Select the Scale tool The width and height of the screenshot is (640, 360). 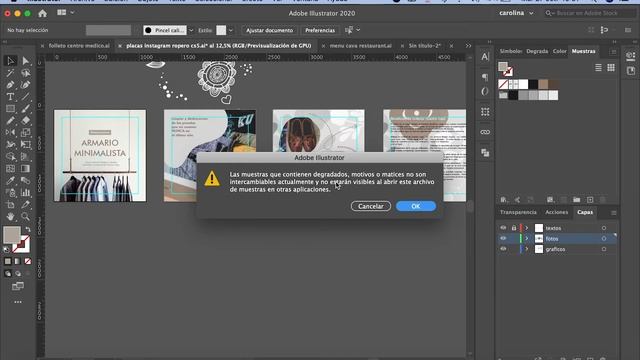[26, 132]
